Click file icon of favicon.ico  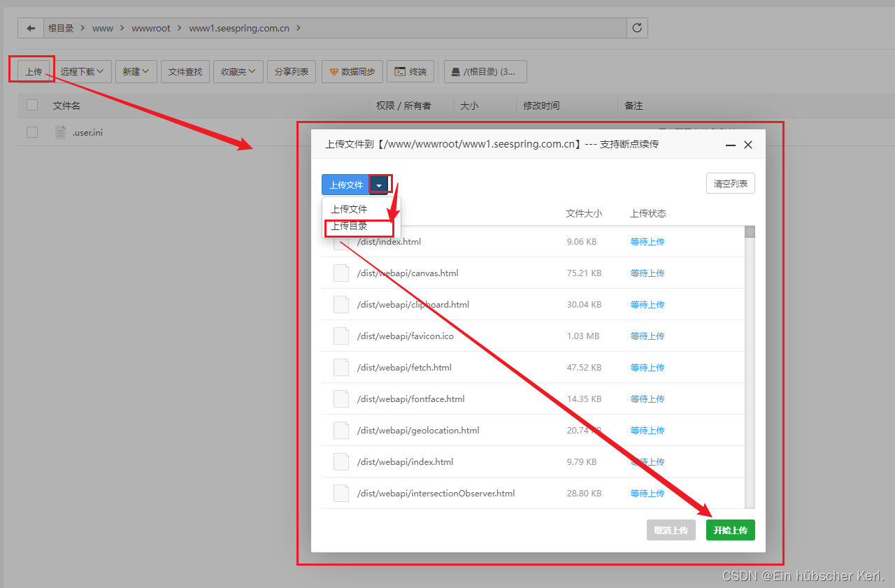(x=341, y=336)
